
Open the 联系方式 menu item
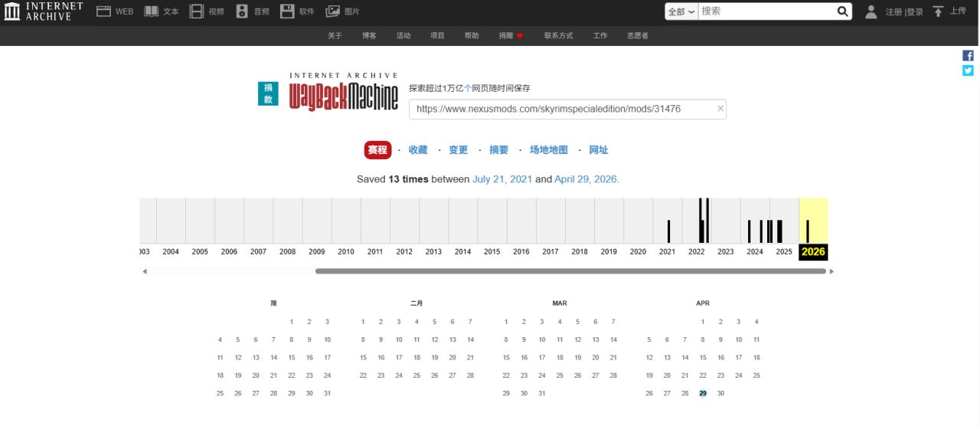coord(558,35)
